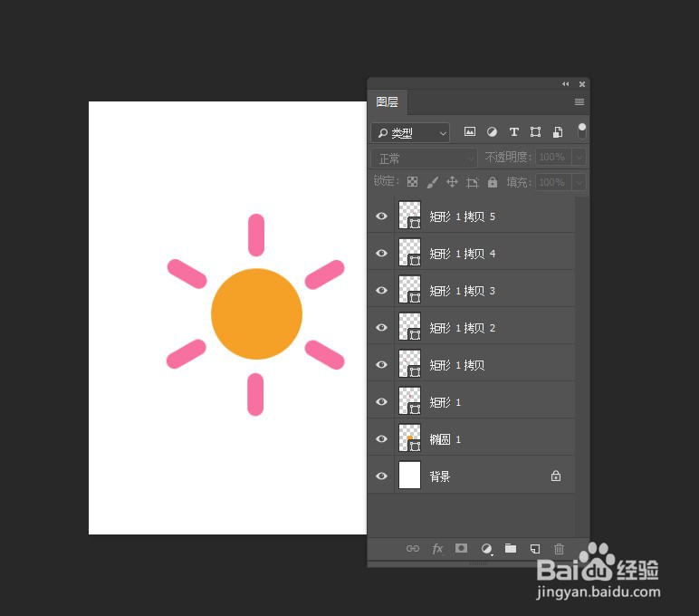This screenshot has width=699, height=616.
Task: Select layer named 矩形 1 拷贝 3
Action: click(463, 291)
